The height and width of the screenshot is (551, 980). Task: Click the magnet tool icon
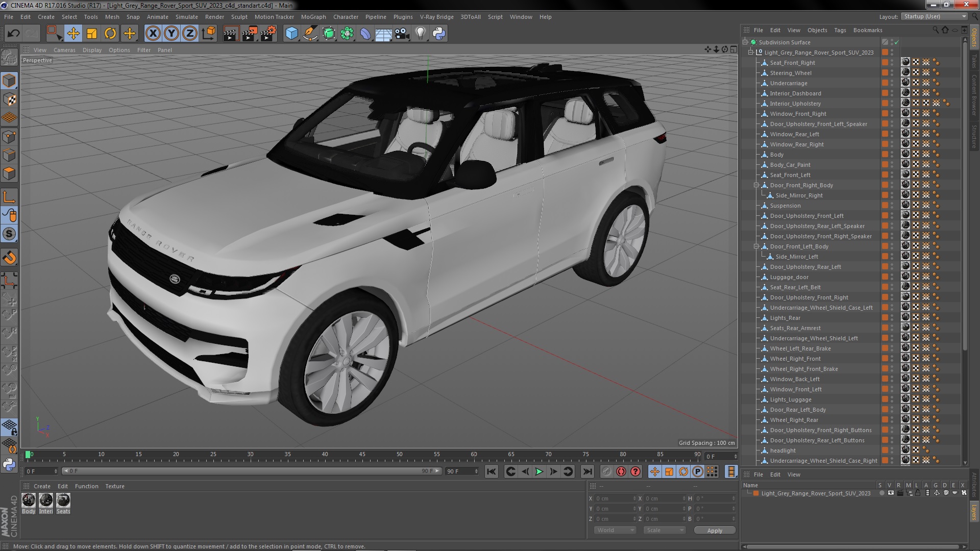[9, 258]
